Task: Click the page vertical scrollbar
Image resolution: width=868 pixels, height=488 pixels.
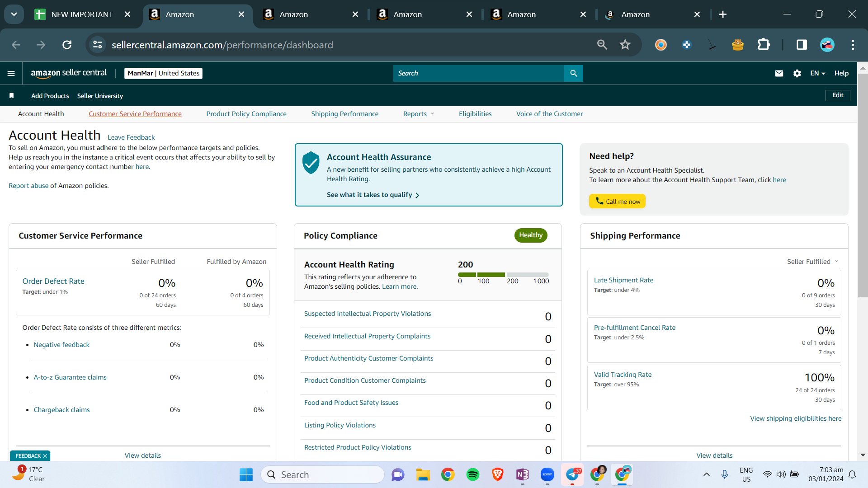Action: [863, 185]
